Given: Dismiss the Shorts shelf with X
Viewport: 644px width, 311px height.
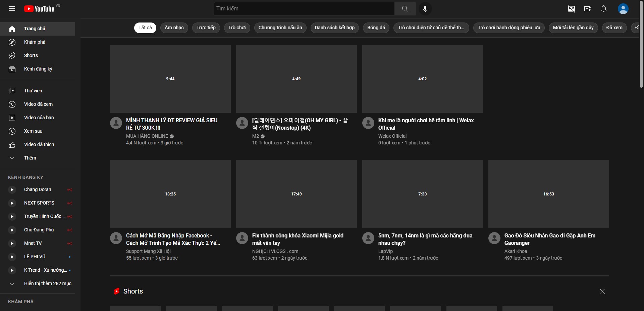Looking at the screenshot, I should [x=602, y=292].
